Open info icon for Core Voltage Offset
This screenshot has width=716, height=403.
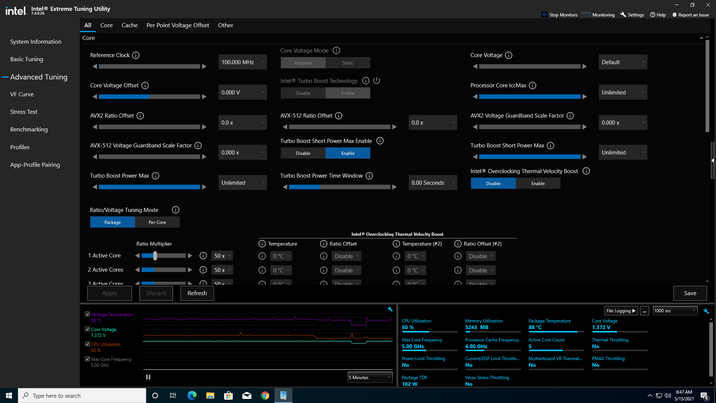pos(145,85)
